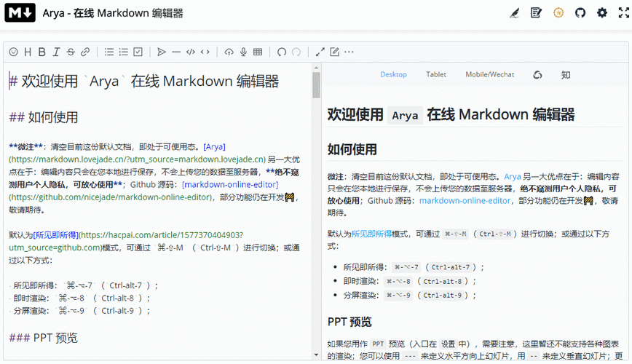Toggle editor fullscreen mode

pyautogui.click(x=320, y=52)
